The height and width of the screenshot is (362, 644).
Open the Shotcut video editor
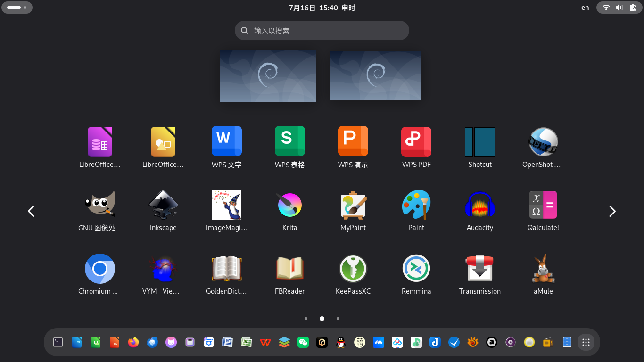pyautogui.click(x=480, y=141)
